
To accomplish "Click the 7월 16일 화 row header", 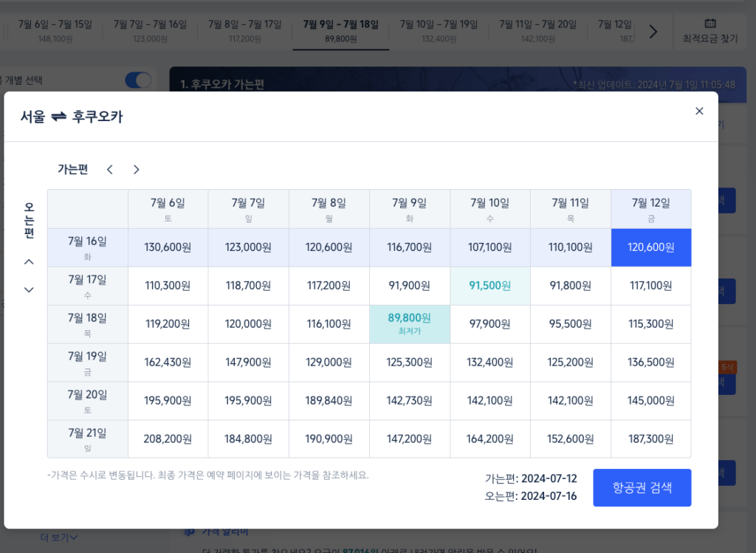I will (88, 247).
